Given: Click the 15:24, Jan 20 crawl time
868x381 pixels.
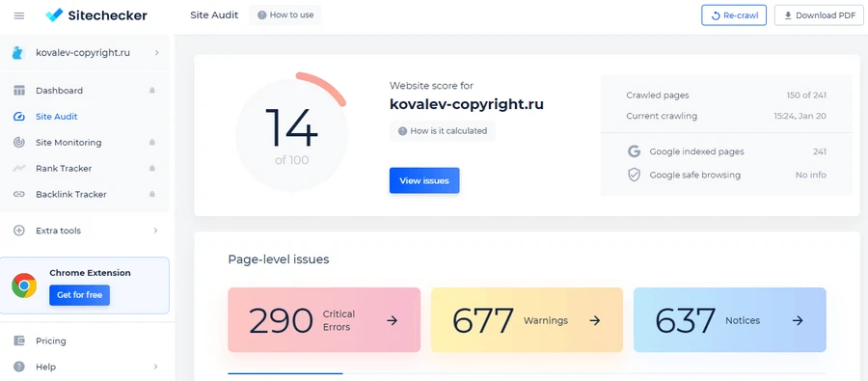Looking at the screenshot, I should (800, 117).
